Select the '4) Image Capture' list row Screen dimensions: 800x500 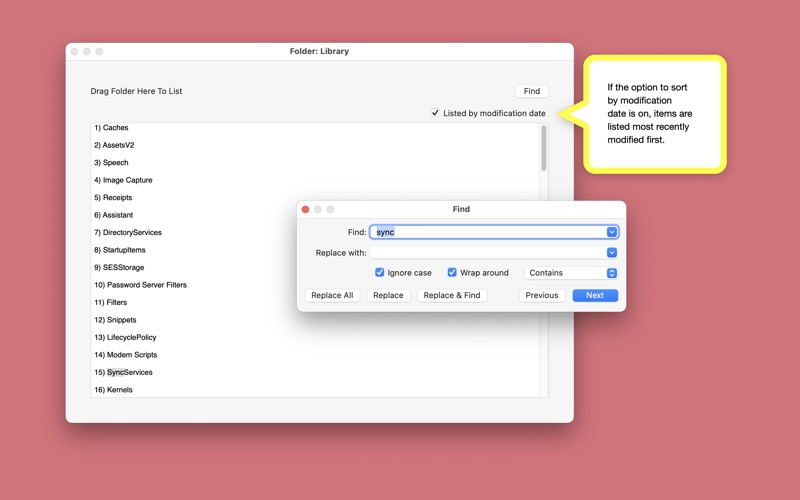(x=315, y=180)
